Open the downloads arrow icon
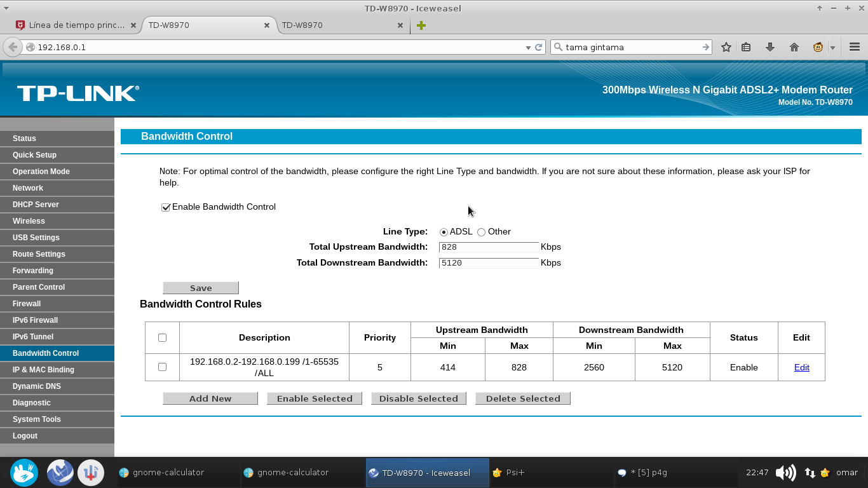This screenshot has width=868, height=488. click(770, 47)
